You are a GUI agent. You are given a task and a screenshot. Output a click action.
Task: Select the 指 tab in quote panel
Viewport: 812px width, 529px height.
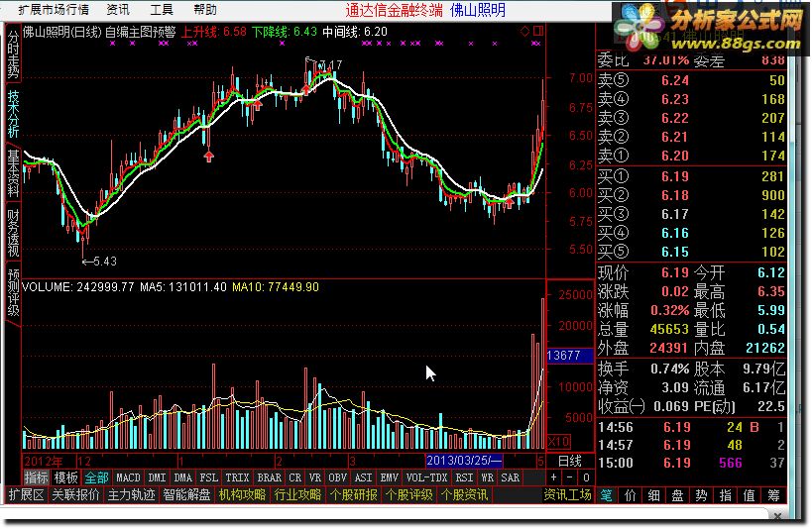[726, 495]
